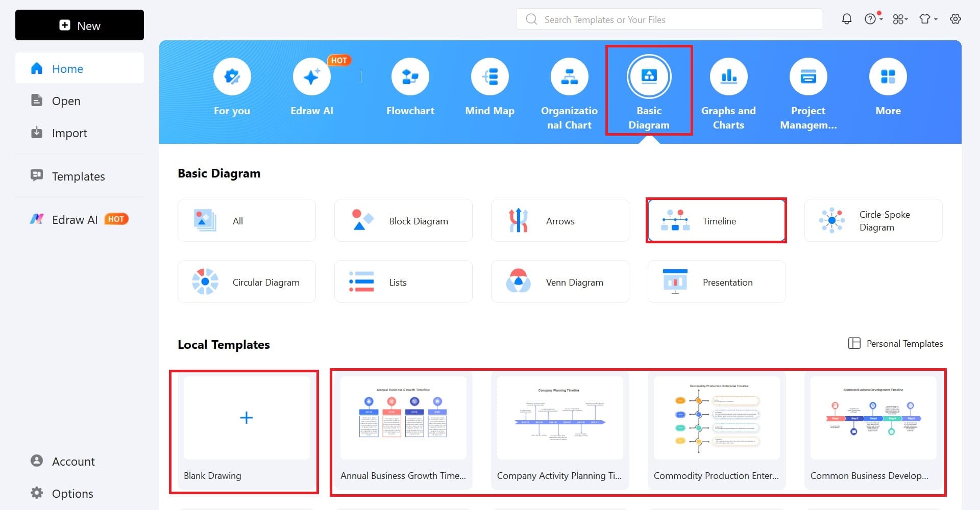Select the Graphs and Charts category icon
The height and width of the screenshot is (510, 980).
click(x=729, y=76)
